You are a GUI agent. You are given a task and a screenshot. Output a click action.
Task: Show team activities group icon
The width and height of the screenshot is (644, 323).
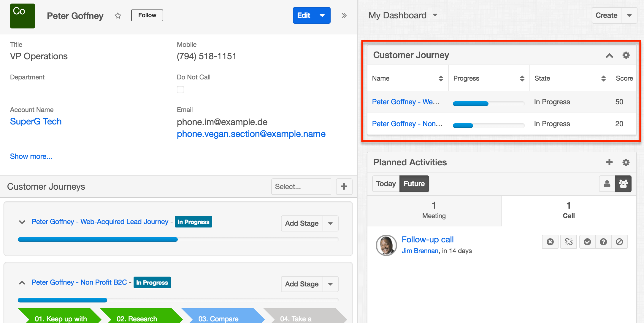[623, 184]
